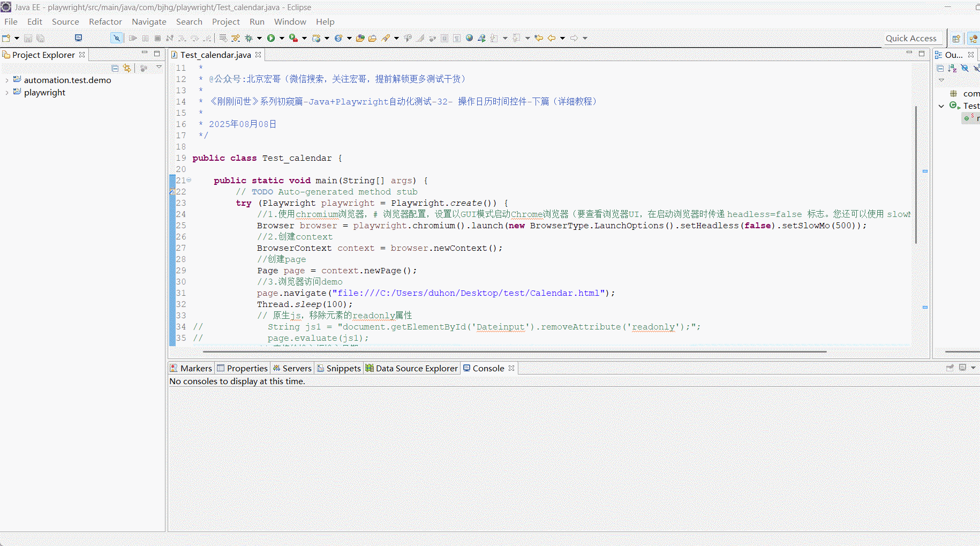Switch to the Test_calendar.java editor tab
Screen dimensions: 980x546
[215, 55]
